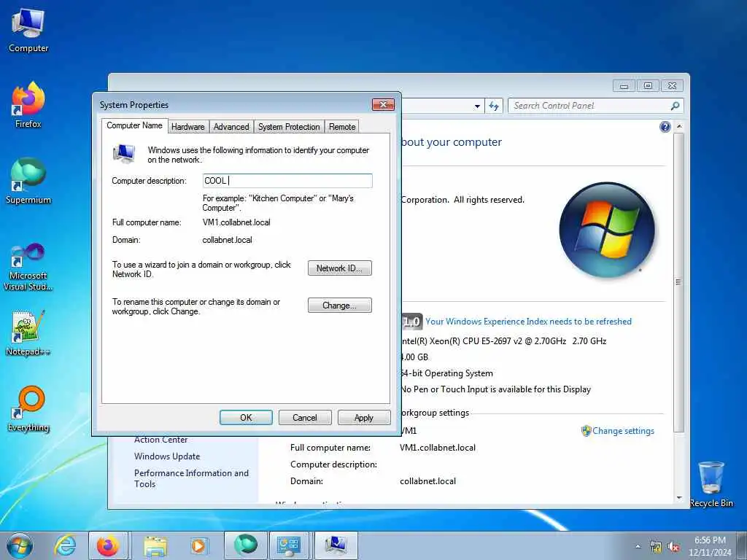Open Windows Experience Index refresh link
This screenshot has height=560, width=747.
[528, 322]
